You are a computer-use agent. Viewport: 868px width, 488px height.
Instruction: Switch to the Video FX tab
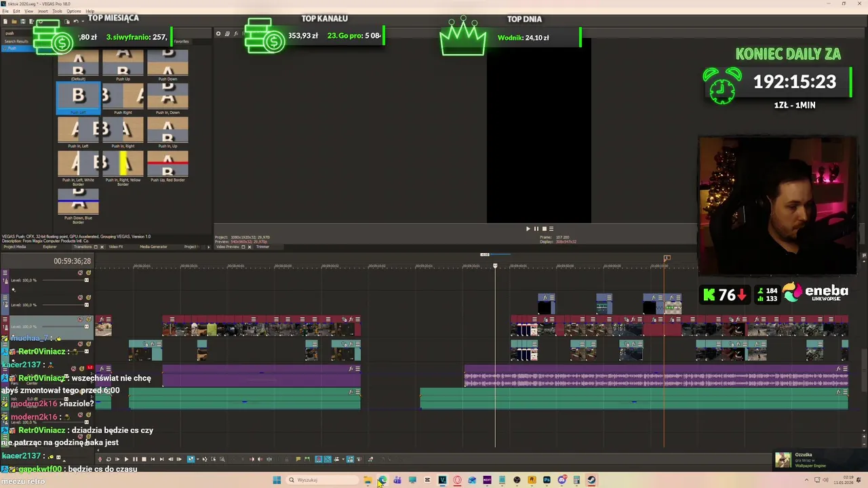116,247
